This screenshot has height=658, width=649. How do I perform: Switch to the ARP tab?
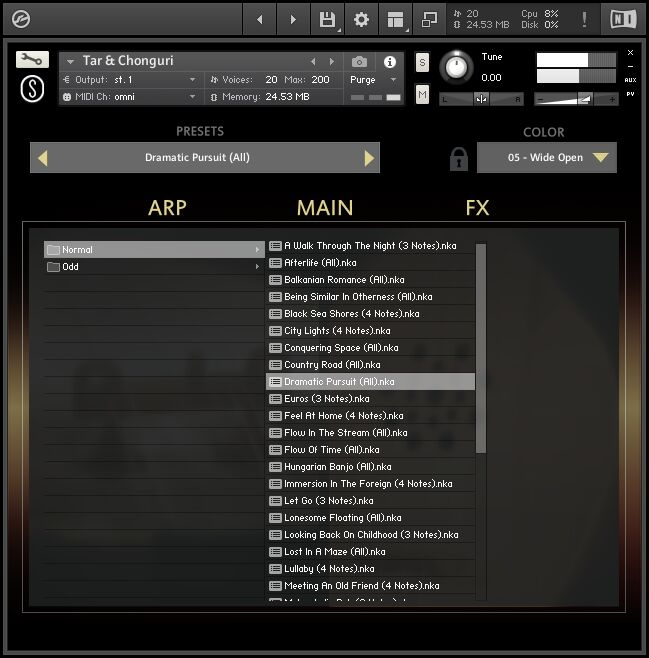coord(167,208)
